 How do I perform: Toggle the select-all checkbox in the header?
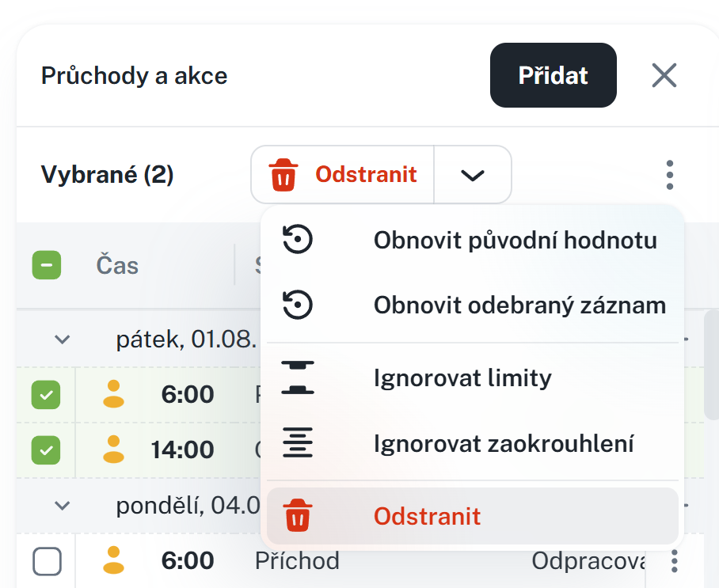point(46,265)
